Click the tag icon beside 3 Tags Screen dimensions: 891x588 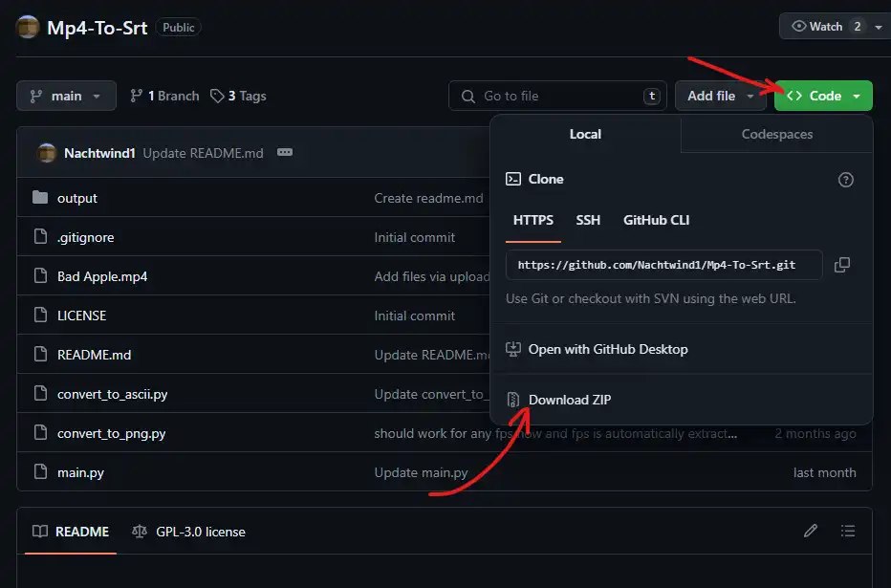coord(216,96)
